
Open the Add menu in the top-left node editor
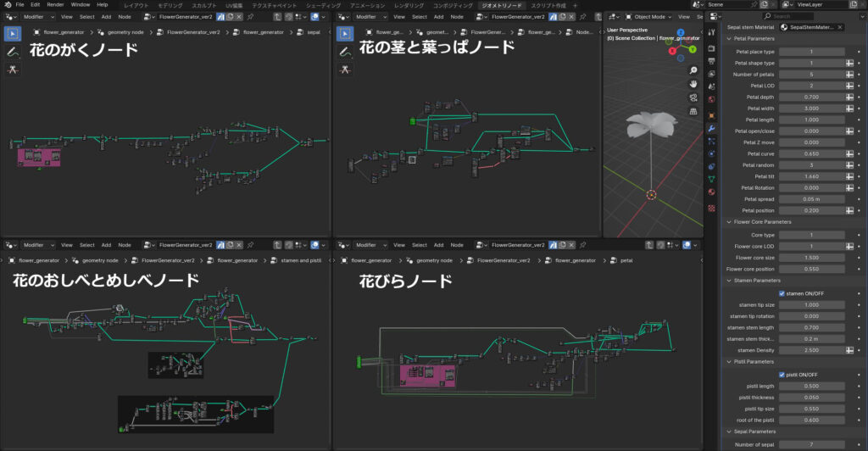(106, 17)
